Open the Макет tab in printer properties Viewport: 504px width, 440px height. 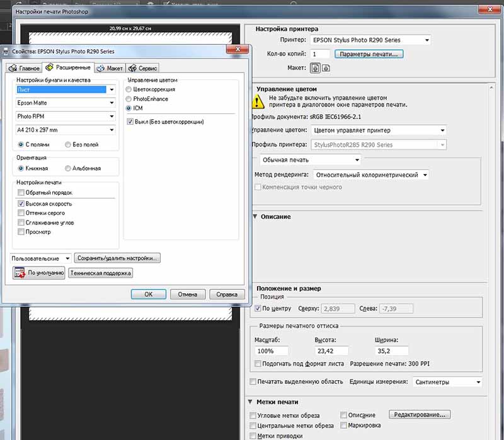[110, 68]
